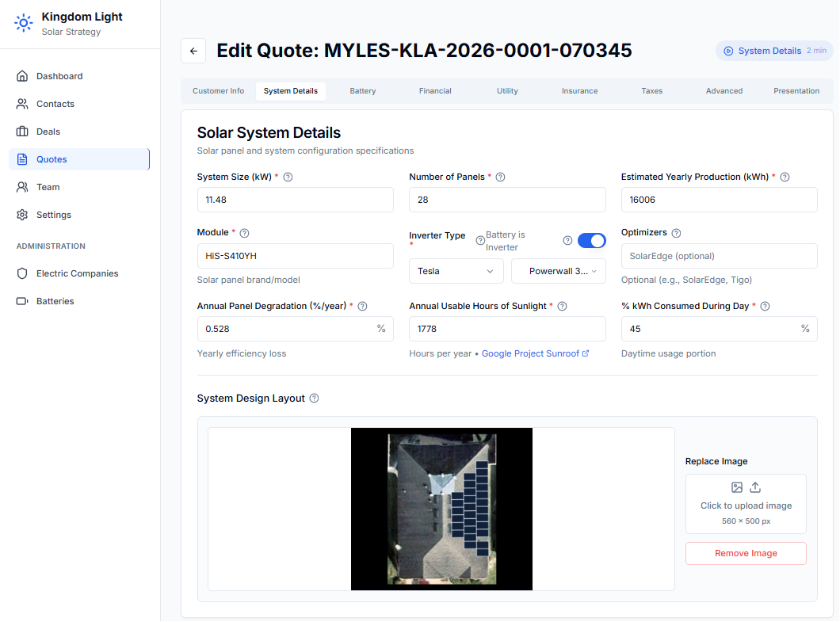The width and height of the screenshot is (840, 622).
Task: Open Dashboard in the sidebar
Action: click(79, 76)
